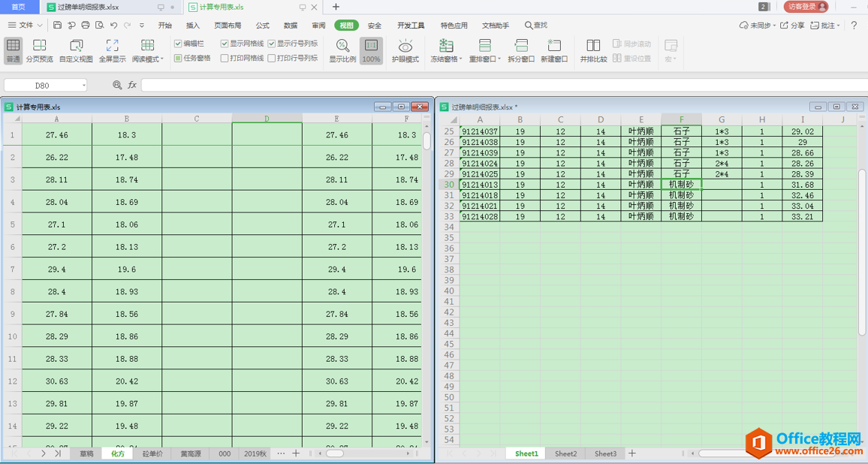Select the Sheet2 tab
This screenshot has width=868, height=464.
(x=565, y=453)
